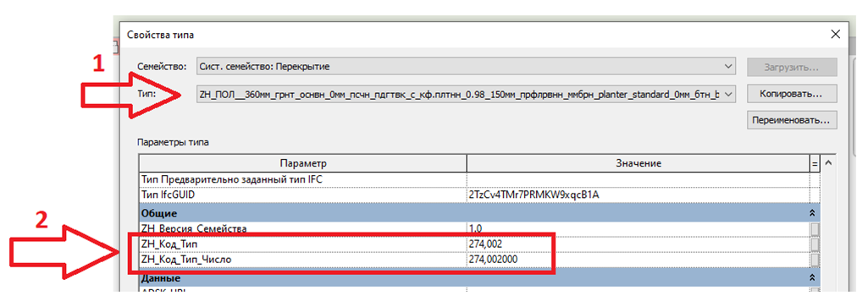Click the disabled Загрузить... button
The image size is (868, 307).
(x=792, y=67)
